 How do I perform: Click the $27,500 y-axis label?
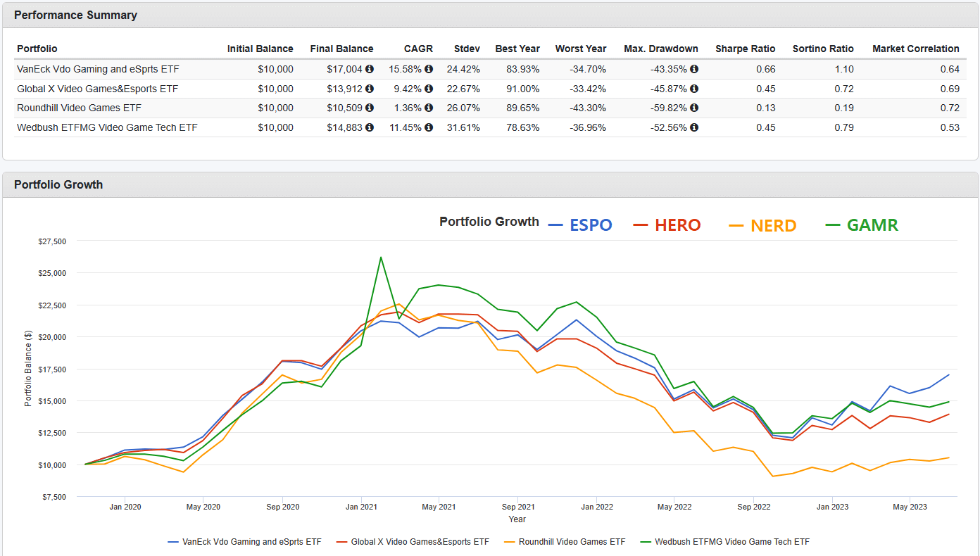(52, 241)
